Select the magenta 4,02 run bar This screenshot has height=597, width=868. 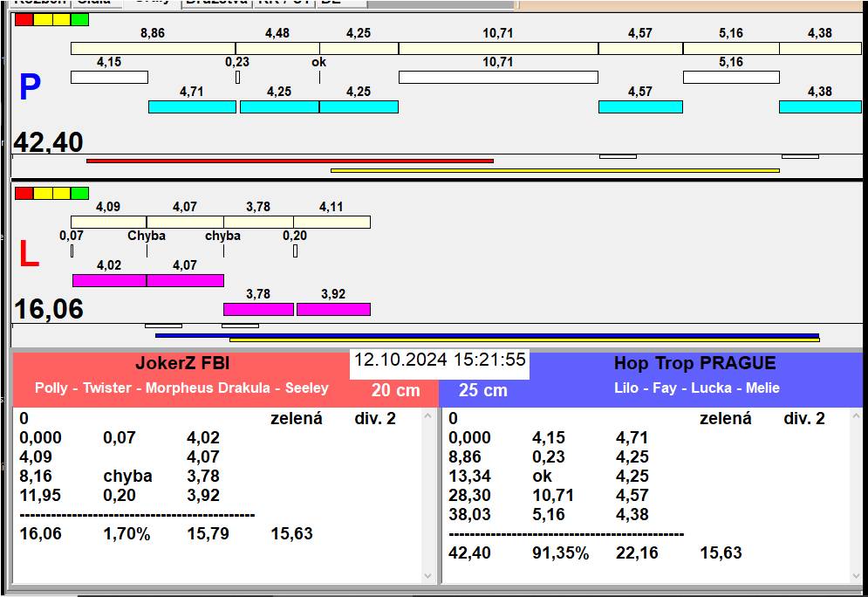tap(109, 280)
